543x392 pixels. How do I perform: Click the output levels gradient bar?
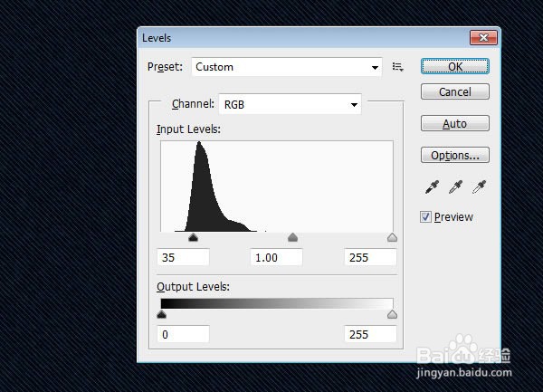277,303
